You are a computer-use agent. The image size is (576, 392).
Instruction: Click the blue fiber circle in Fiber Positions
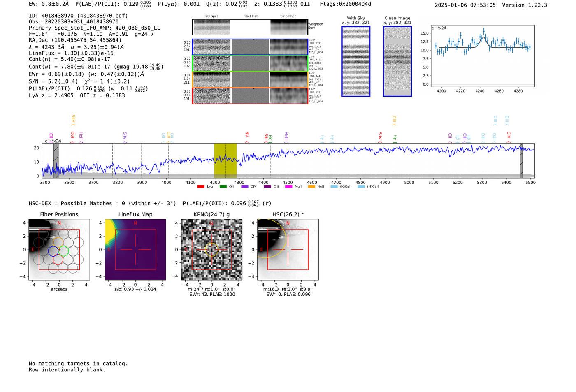[53, 251]
